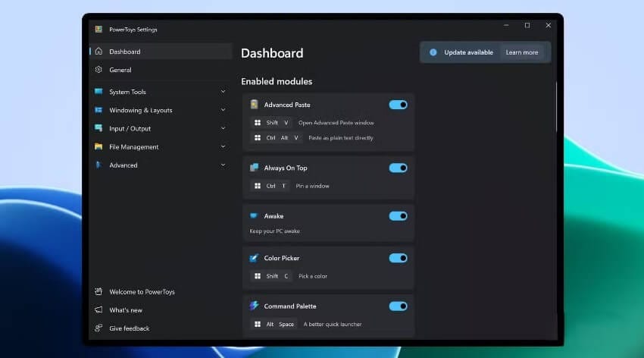Disable the Advanced Paste toggle

[398, 105]
